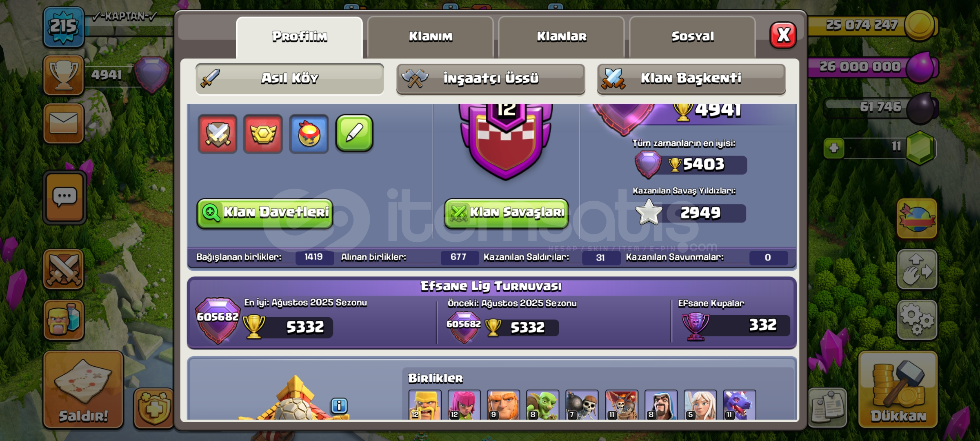This screenshot has height=441, width=980.
Task: Switch to Klan Başkenti profile view
Action: [x=691, y=78]
